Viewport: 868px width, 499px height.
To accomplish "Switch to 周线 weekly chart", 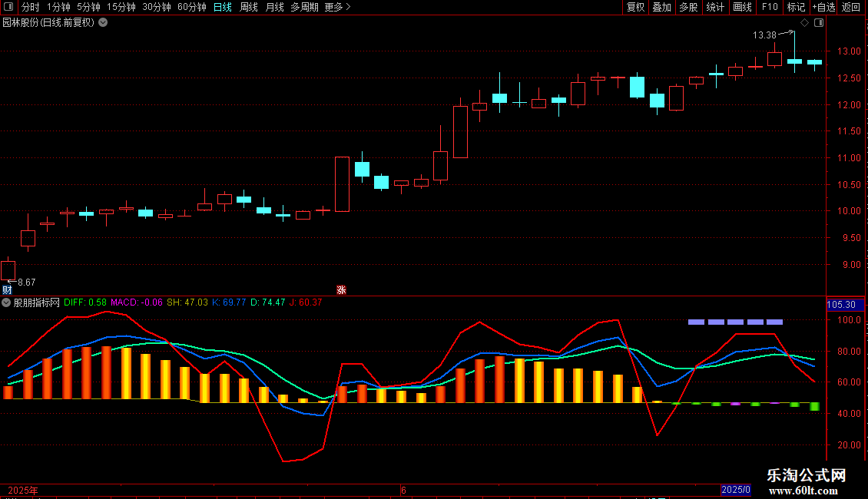I will (x=249, y=7).
